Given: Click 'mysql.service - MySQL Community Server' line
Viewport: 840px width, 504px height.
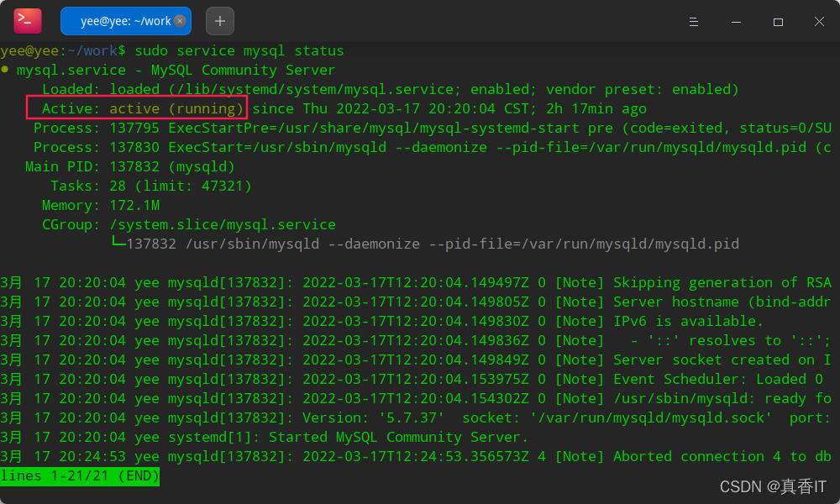Looking at the screenshot, I should click(176, 71).
